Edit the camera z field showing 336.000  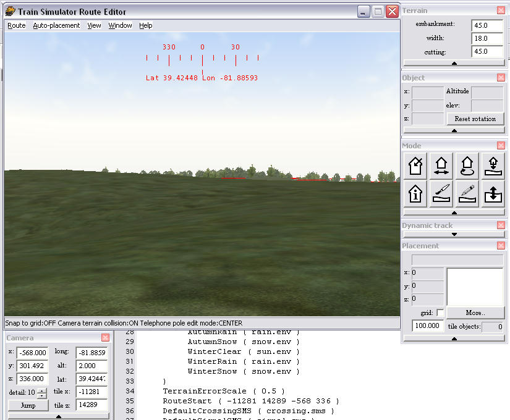(32, 379)
